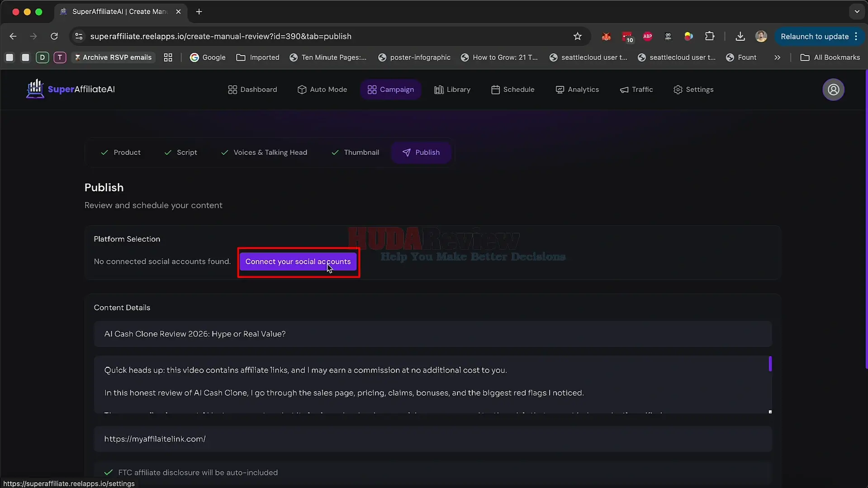The image size is (868, 488).
Task: Go back with browser back arrow
Action: [x=13, y=36]
